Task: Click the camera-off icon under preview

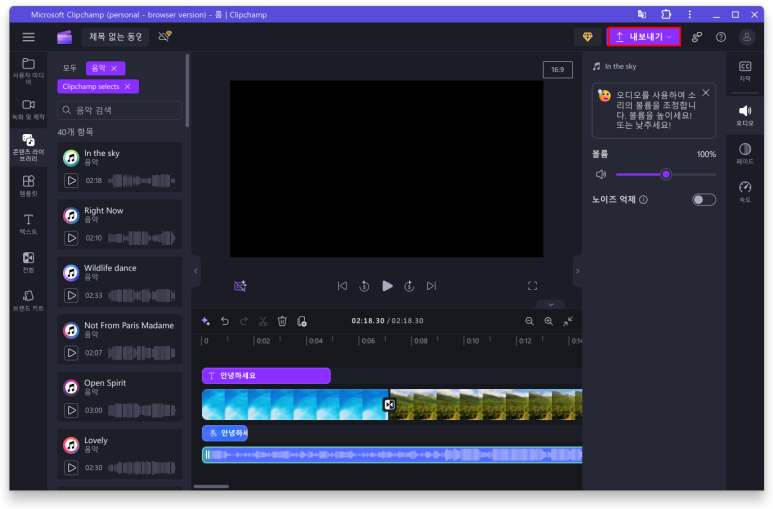Action: [240, 286]
